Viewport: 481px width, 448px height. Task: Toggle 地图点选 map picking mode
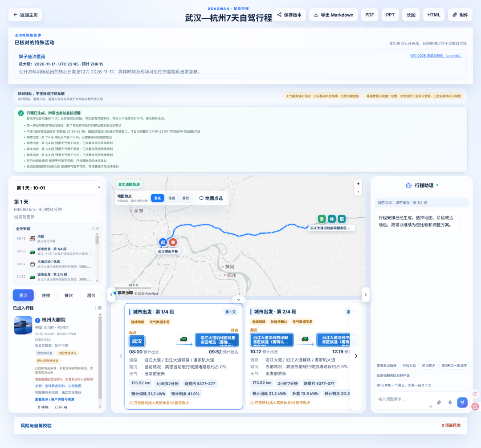(211, 198)
